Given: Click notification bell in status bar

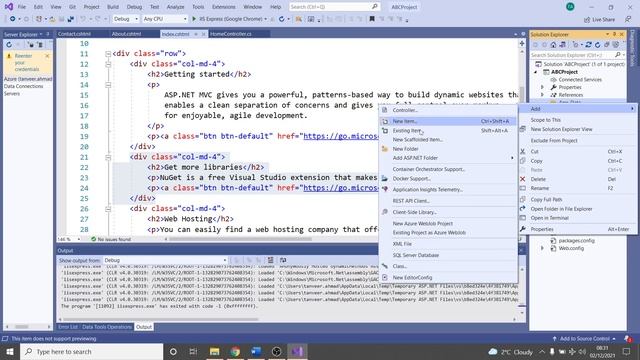Looking at the screenshot, I should point(628,339).
